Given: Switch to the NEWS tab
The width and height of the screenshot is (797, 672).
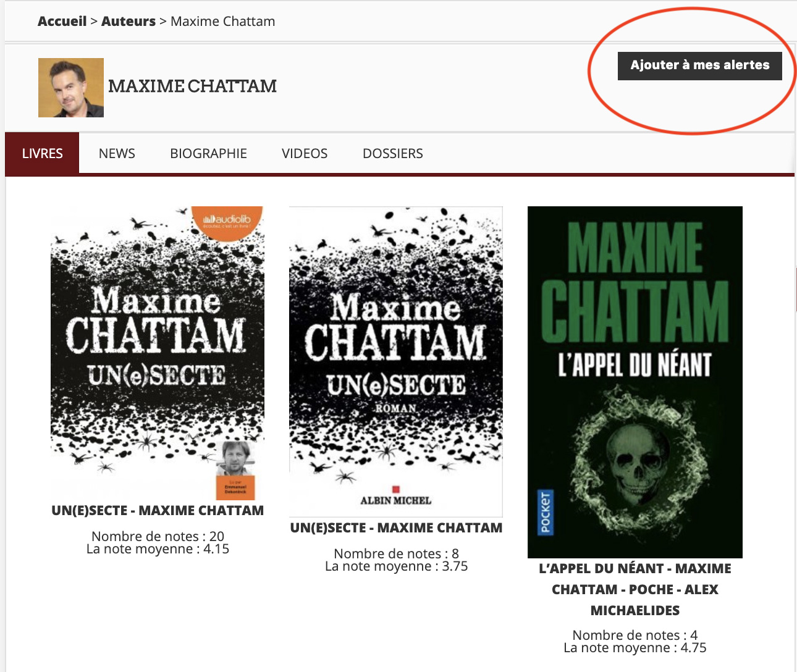Looking at the screenshot, I should tap(117, 153).
